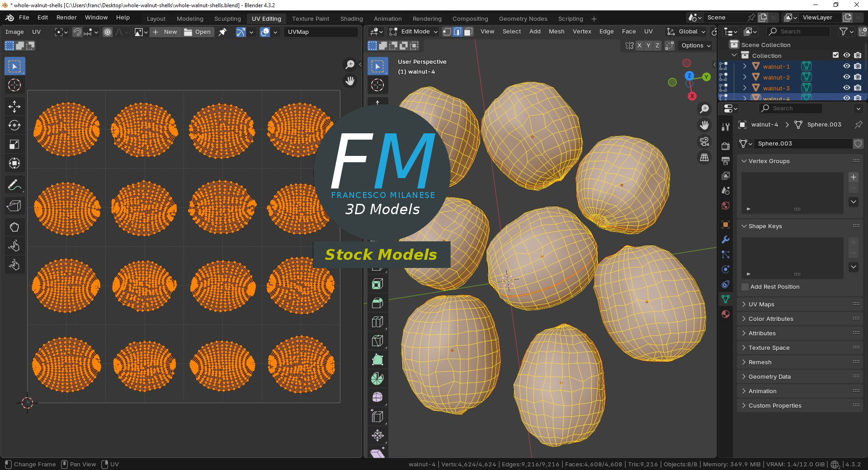Viewport: 868px width, 470px height.
Task: Open the Options dropdown in the 3D viewport
Action: click(x=696, y=46)
